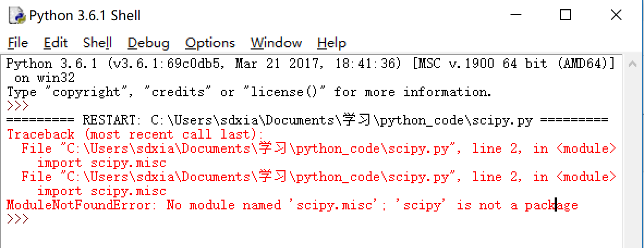Click the copyright, credits, license info line
This screenshot has width=644, height=248.
[x=249, y=92]
